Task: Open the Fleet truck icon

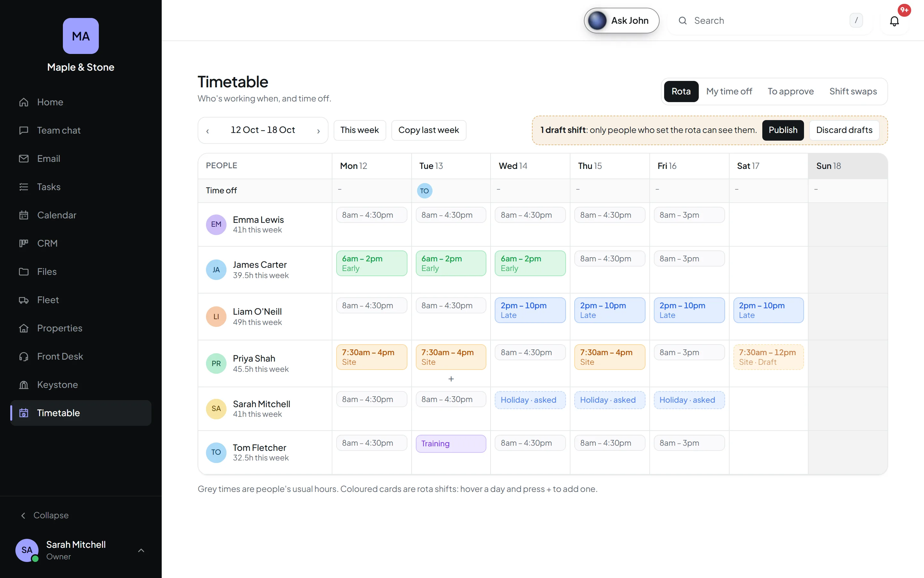Action: tap(24, 300)
